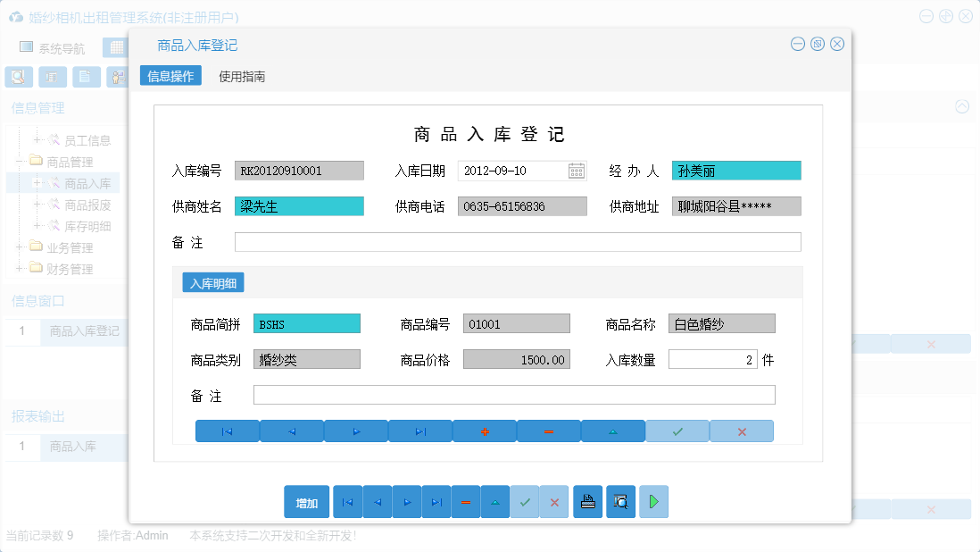Screen dimensions: 980x552
Task: Click the delete record icon in 入库明细 toolbar
Action: click(549, 431)
